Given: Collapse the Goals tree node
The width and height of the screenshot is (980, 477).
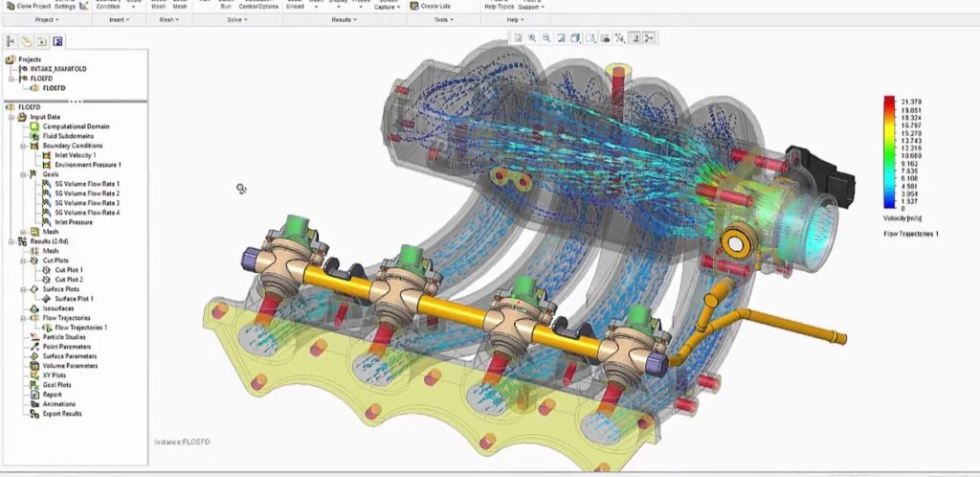Looking at the screenshot, I should pyautogui.click(x=22, y=174).
